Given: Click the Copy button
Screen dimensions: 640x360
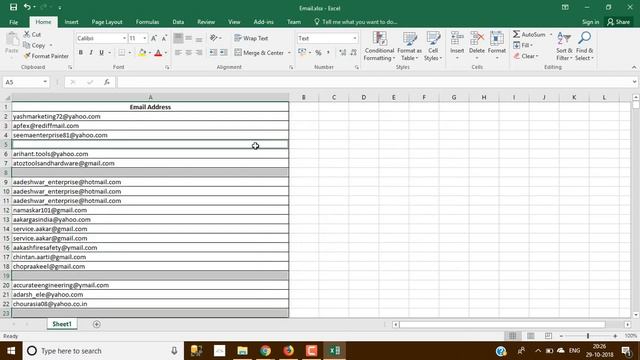Looking at the screenshot, I should click(x=34, y=45).
